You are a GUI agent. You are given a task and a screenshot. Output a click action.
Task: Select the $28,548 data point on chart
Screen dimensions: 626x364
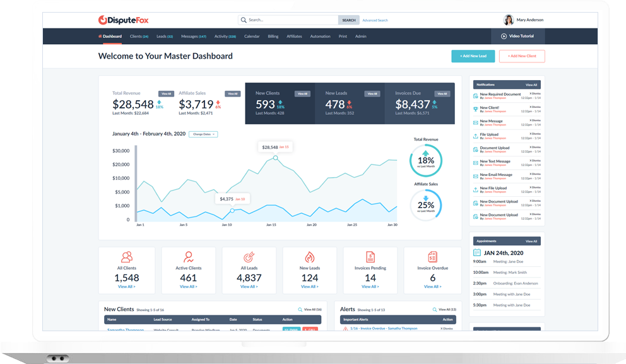(x=276, y=158)
